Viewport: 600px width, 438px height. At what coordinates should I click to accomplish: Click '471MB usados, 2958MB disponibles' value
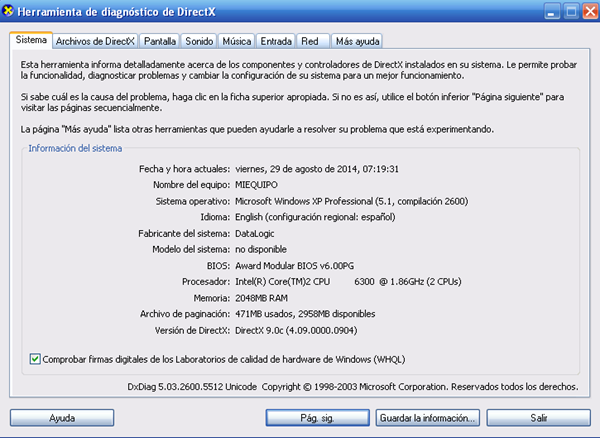305,314
